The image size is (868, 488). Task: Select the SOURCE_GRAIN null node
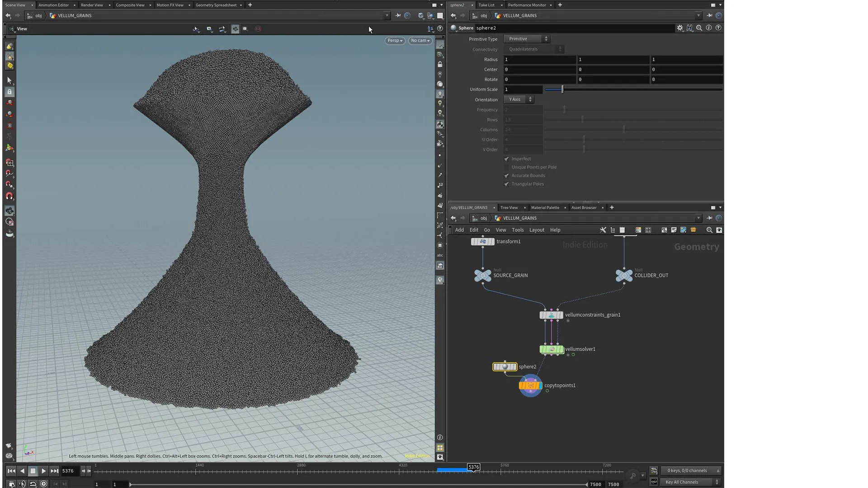pos(482,275)
